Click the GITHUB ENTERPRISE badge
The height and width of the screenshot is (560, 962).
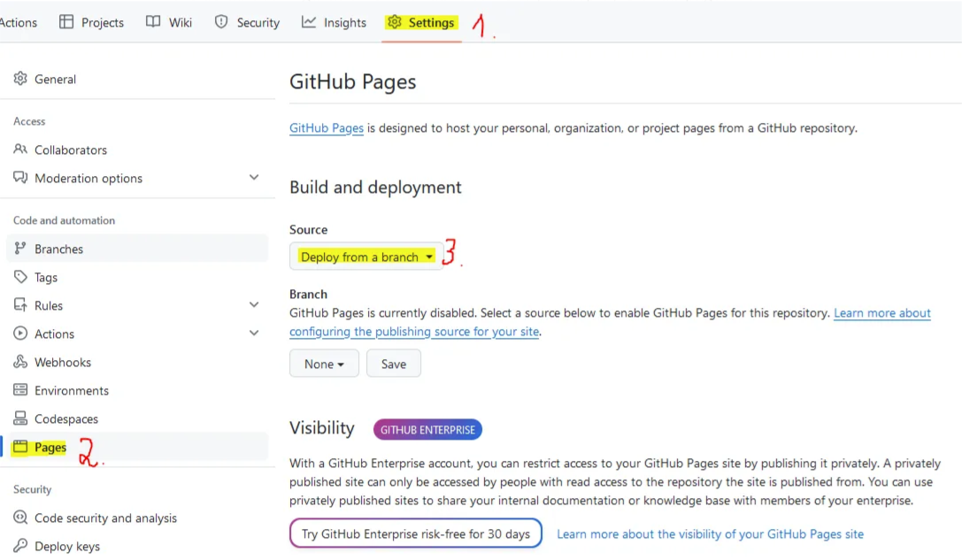(427, 430)
